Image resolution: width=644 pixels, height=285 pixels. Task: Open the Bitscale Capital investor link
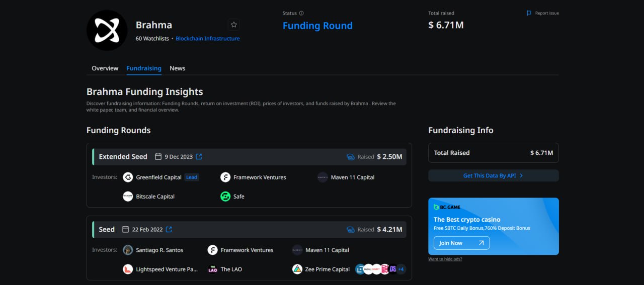[x=155, y=197]
